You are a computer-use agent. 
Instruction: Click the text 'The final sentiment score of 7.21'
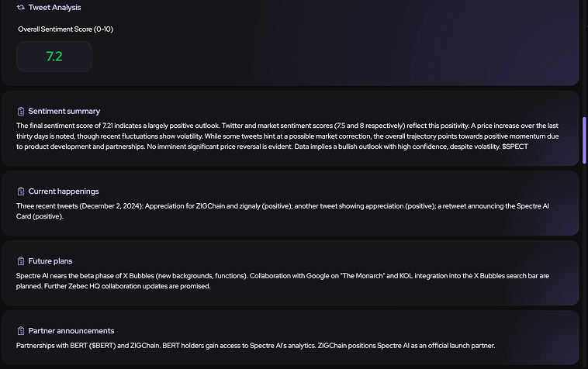[64, 126]
